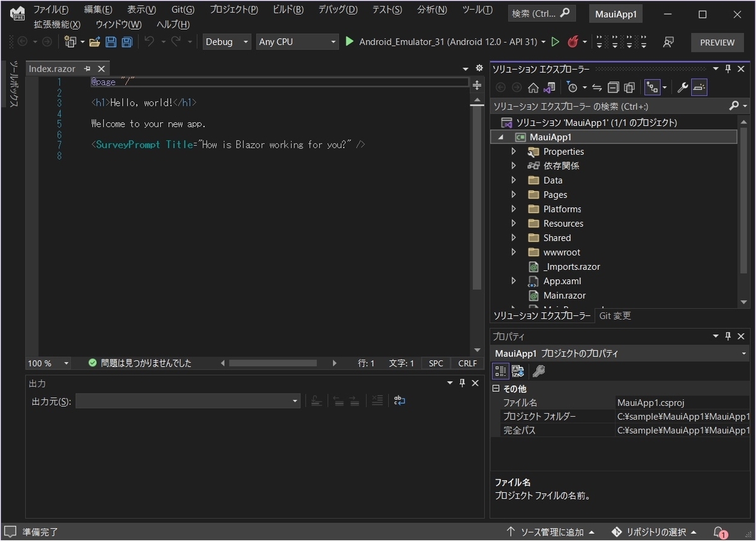This screenshot has width=756, height=542.
Task: Click the editor horizontal scrollbar thumb
Action: (273, 363)
